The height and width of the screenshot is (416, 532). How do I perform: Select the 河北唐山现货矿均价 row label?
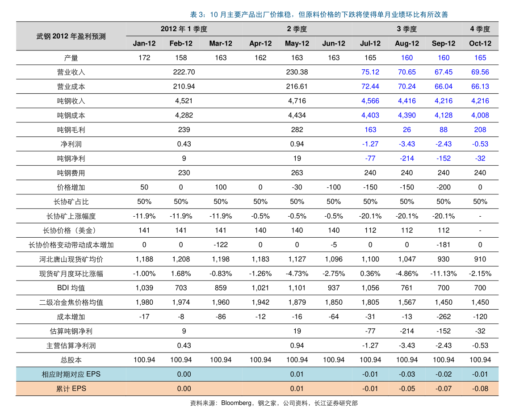(71, 259)
